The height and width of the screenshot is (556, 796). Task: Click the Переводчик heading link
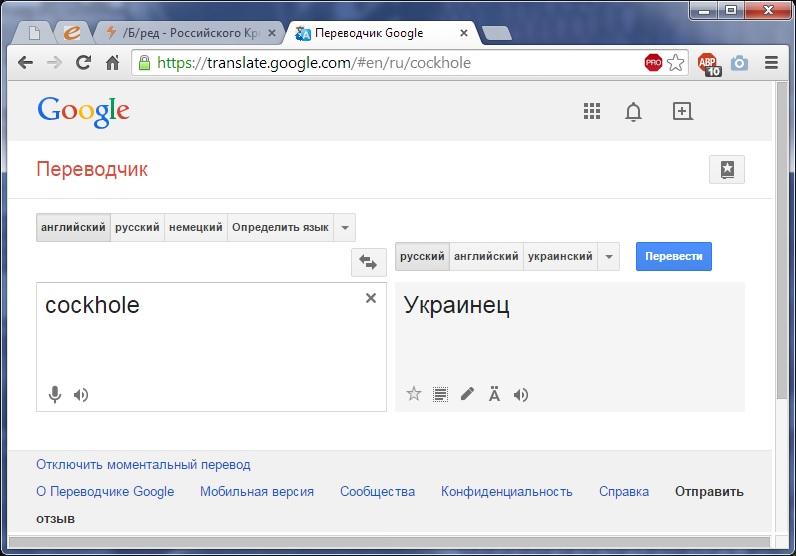tap(92, 169)
